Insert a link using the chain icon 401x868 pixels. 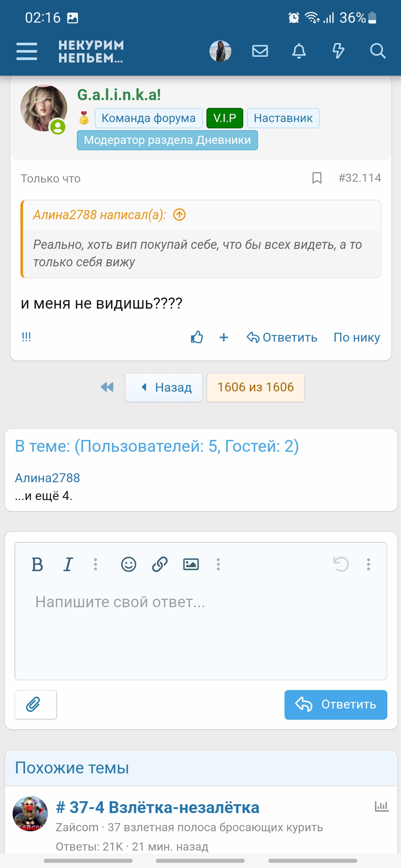pos(159,564)
